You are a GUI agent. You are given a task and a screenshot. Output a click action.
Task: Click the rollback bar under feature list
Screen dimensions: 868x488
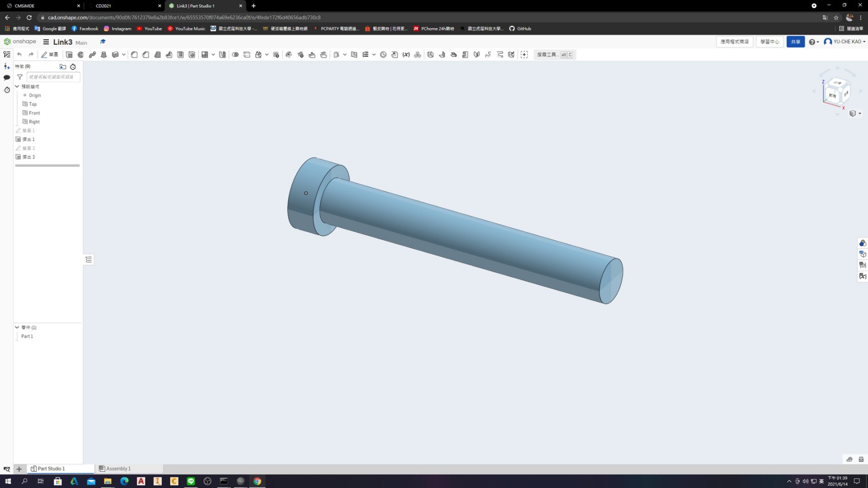pyautogui.click(x=47, y=165)
